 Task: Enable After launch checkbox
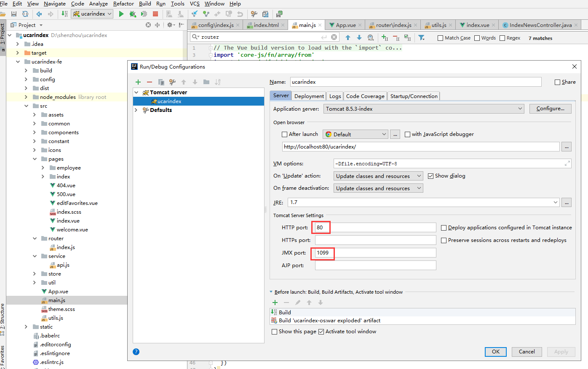point(285,134)
